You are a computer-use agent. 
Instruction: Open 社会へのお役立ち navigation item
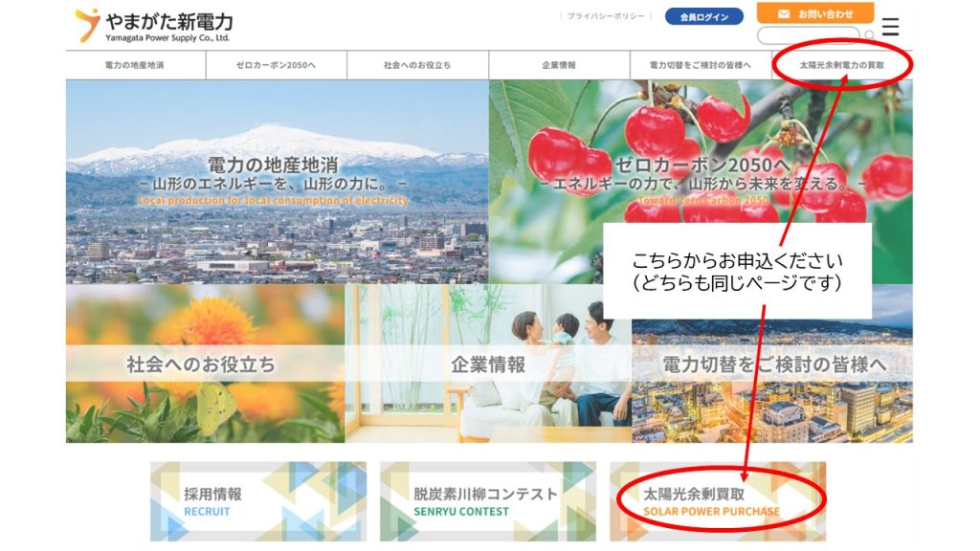coord(416,65)
